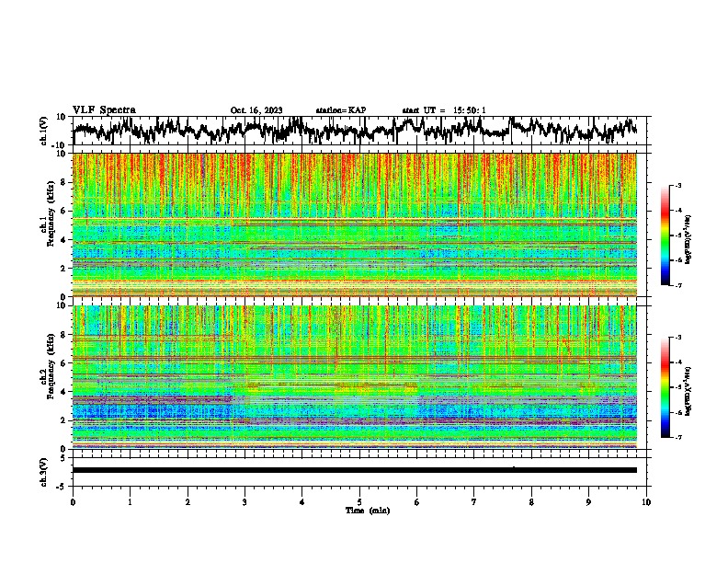The width and height of the screenshot is (728, 563).
Task: Click the '-7' label on upper colorbar
Action: click(677, 285)
